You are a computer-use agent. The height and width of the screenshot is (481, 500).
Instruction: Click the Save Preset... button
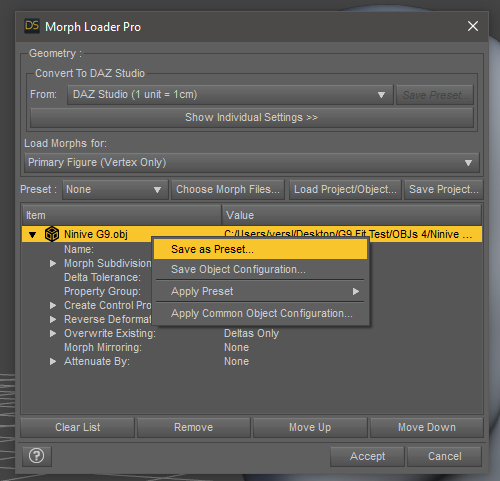coord(435,95)
